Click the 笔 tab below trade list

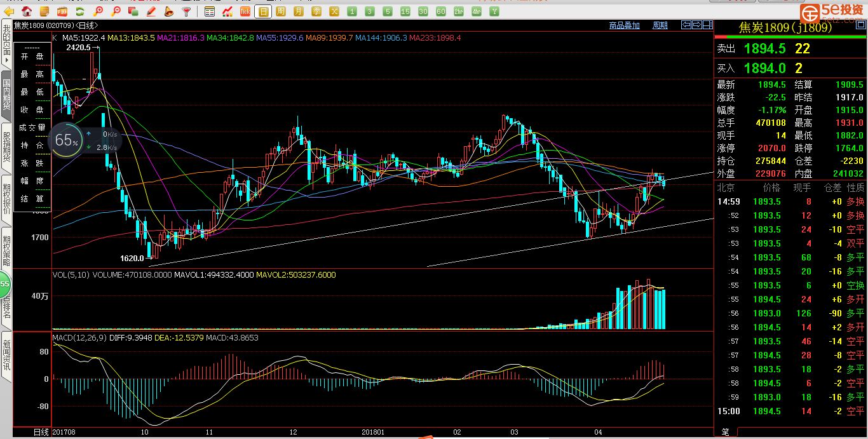[725, 432]
